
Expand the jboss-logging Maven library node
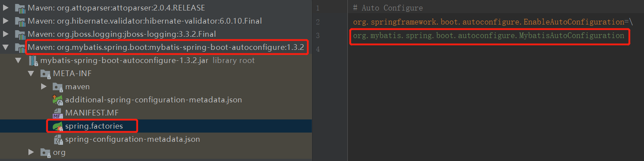[6, 34]
